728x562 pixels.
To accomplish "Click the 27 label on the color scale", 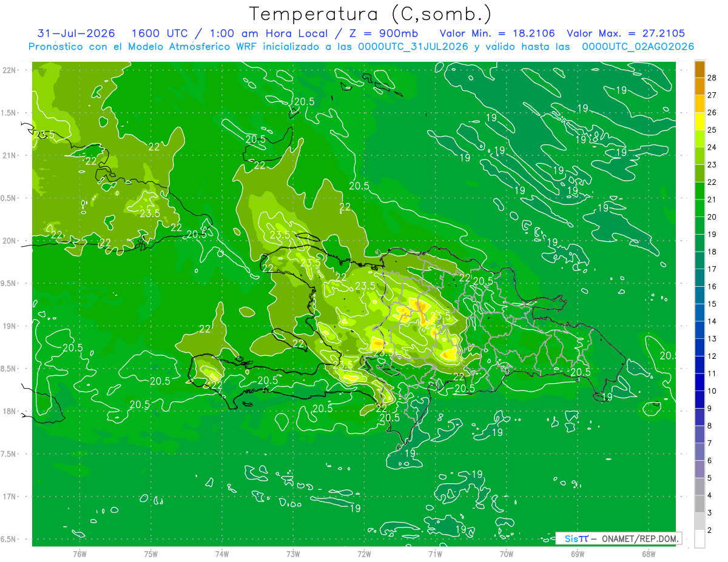I will coord(712,95).
